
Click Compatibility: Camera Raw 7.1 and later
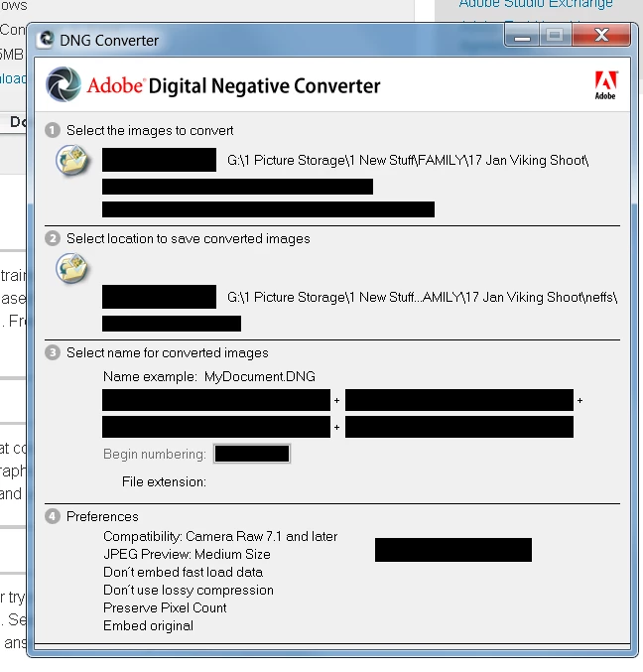pos(220,537)
